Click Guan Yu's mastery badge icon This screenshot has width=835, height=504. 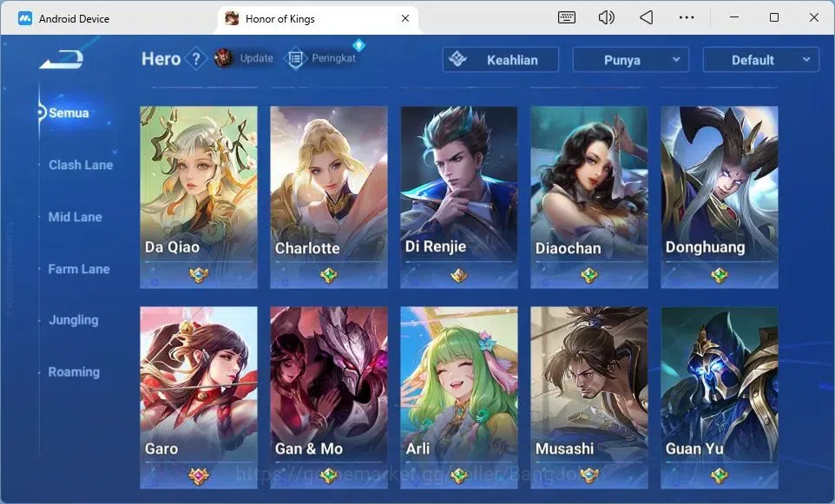tap(720, 475)
